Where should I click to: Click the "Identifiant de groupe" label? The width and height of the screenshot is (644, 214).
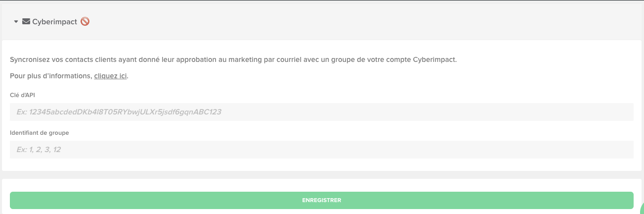coord(39,132)
